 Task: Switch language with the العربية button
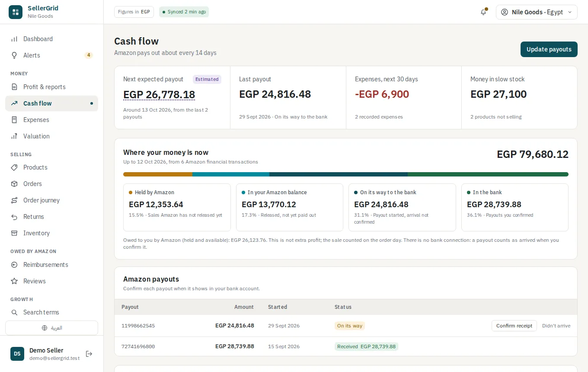(51, 328)
